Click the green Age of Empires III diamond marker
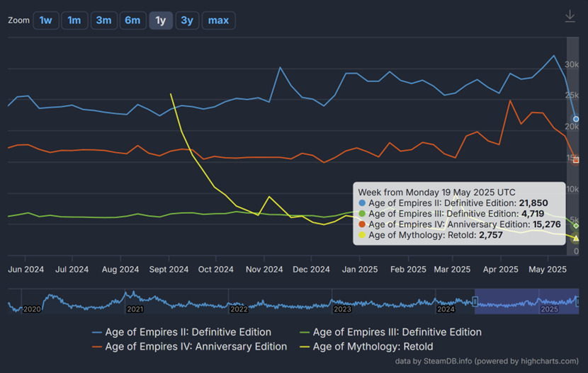588x373 pixels. point(576,226)
